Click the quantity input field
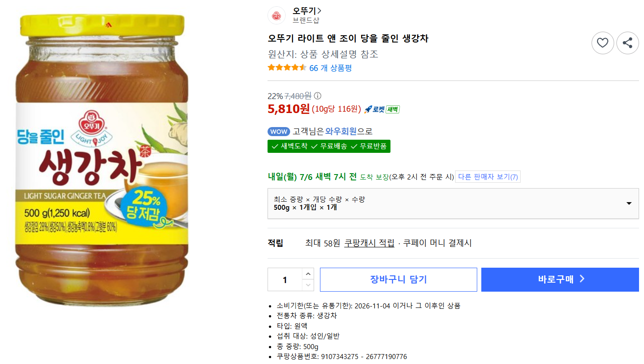This screenshot has width=644, height=364. (x=285, y=279)
